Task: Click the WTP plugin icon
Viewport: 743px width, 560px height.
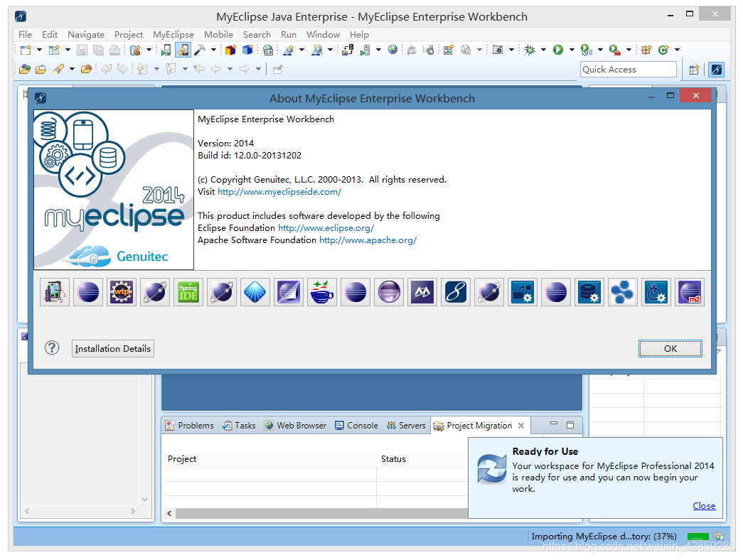Action: [121, 292]
